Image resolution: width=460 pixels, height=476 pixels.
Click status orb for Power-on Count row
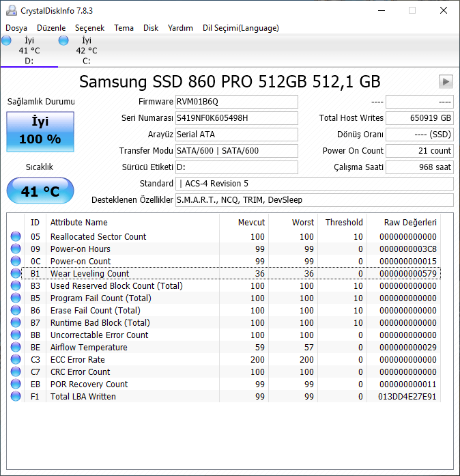pyautogui.click(x=16, y=261)
